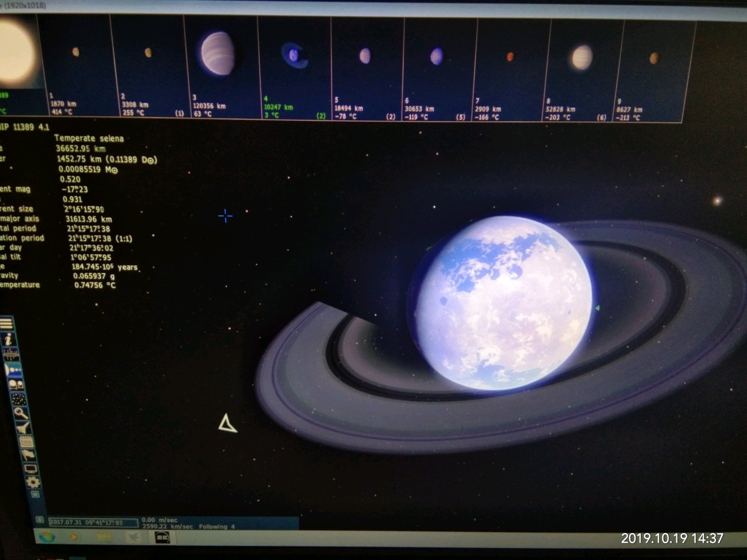Click the SpaceEngine taskbar icon
This screenshot has height=560, width=747.
pos(163,538)
